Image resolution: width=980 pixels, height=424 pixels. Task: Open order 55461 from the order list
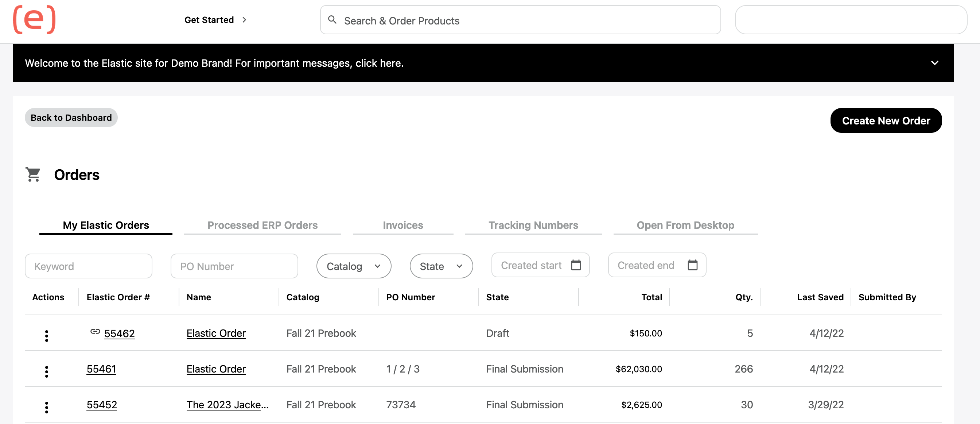[101, 369]
